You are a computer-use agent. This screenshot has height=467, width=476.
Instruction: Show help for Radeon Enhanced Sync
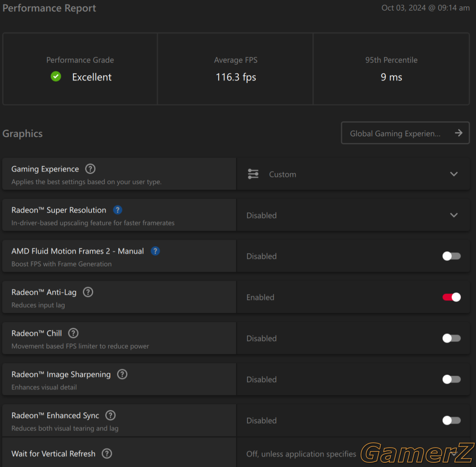[x=110, y=415]
